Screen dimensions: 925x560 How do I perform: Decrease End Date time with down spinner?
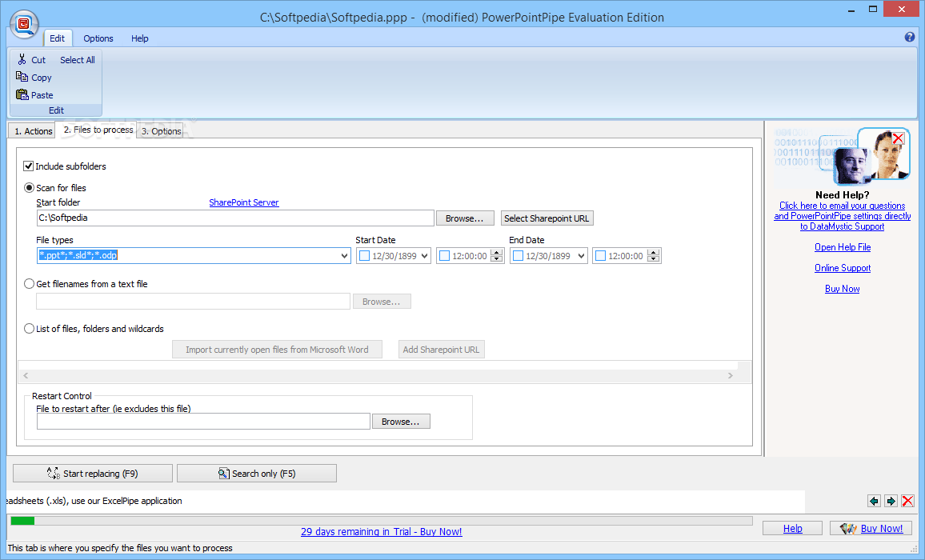point(654,259)
